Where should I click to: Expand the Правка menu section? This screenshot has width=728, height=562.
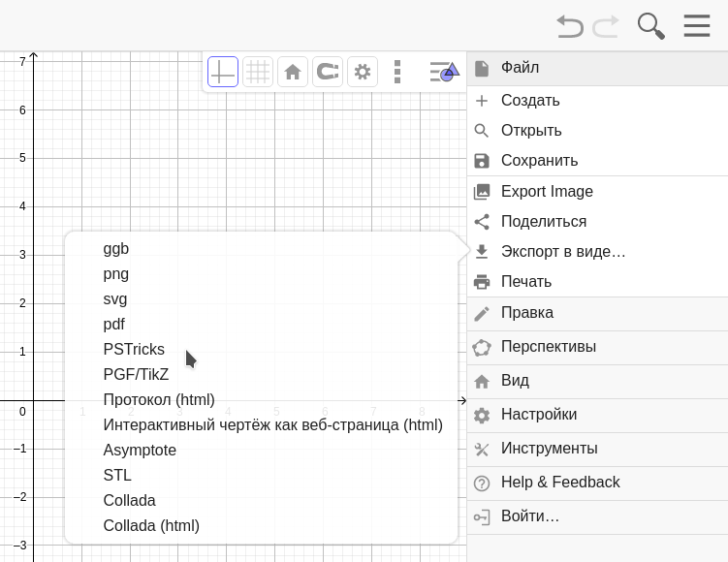point(597,314)
